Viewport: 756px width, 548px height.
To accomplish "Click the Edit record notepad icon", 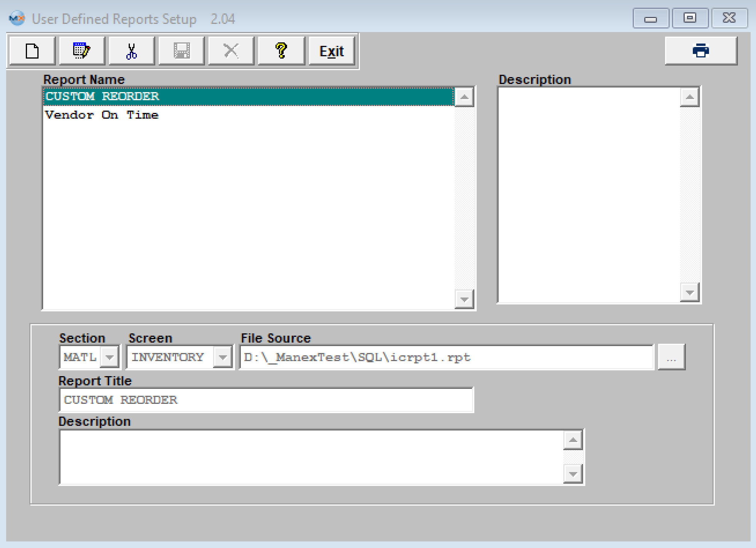I will point(82,51).
